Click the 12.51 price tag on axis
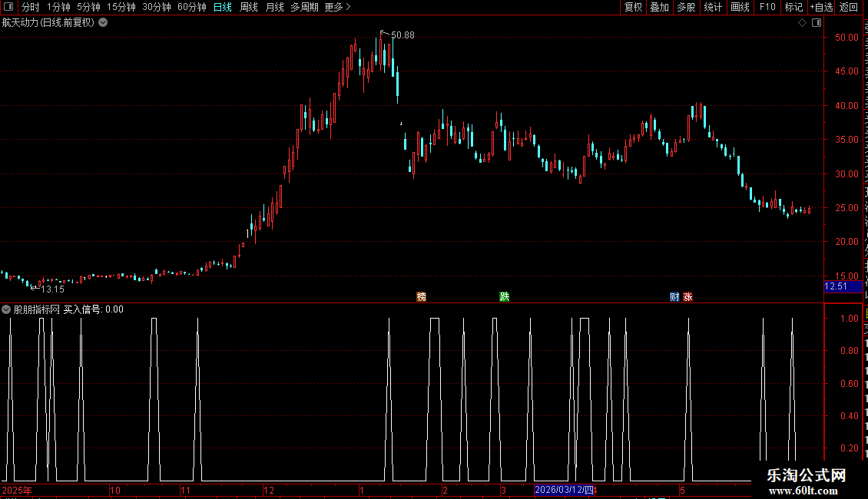The image size is (868, 499). click(x=843, y=286)
